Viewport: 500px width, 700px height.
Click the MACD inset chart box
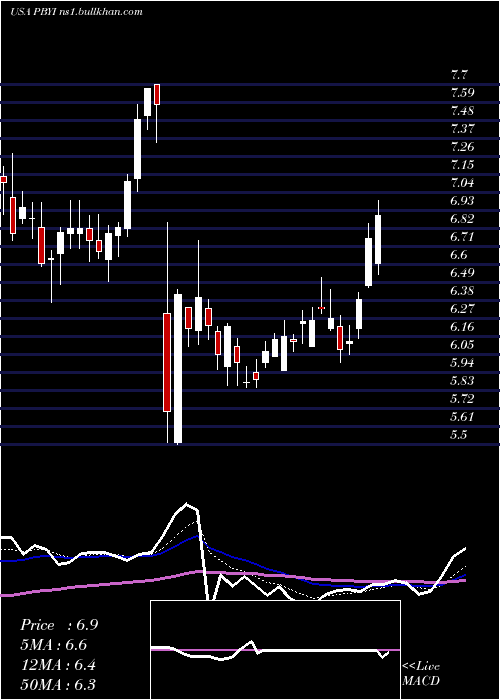(275, 650)
